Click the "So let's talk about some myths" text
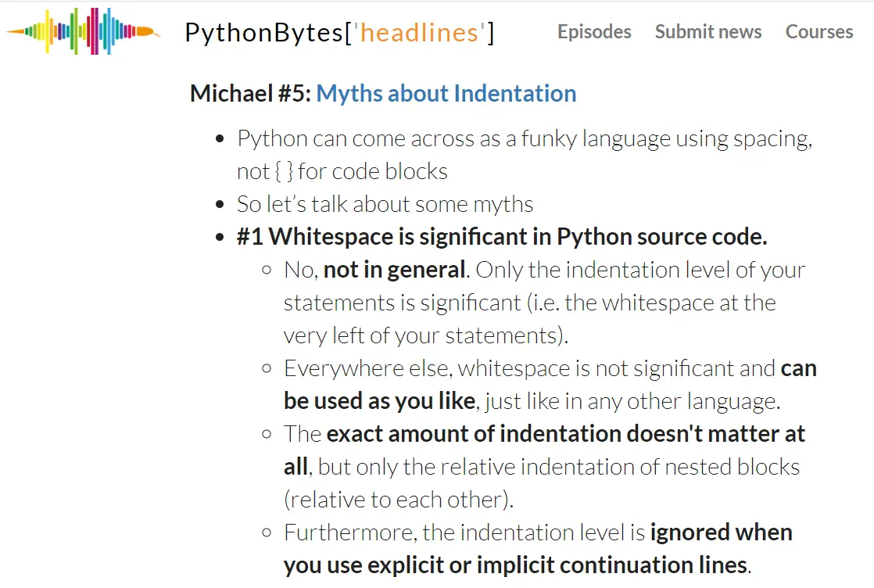The height and width of the screenshot is (588, 874). click(x=385, y=205)
